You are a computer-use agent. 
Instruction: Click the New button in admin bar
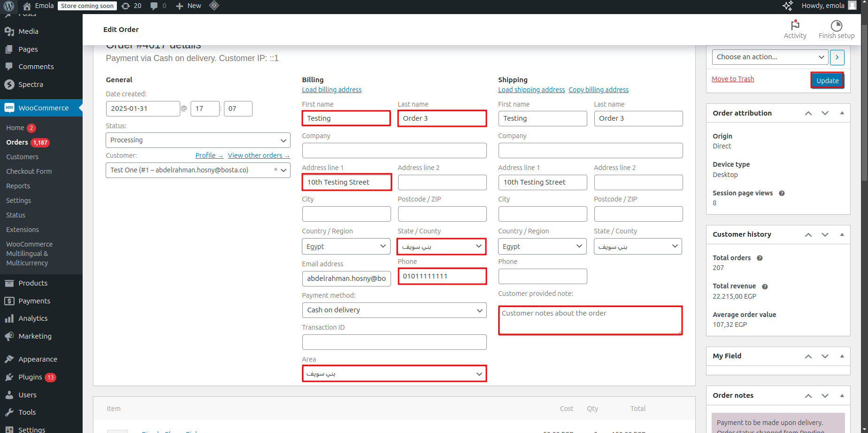188,6
